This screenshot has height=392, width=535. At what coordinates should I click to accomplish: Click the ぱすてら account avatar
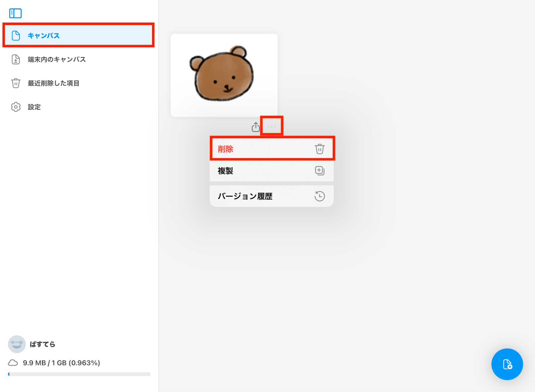click(x=17, y=344)
